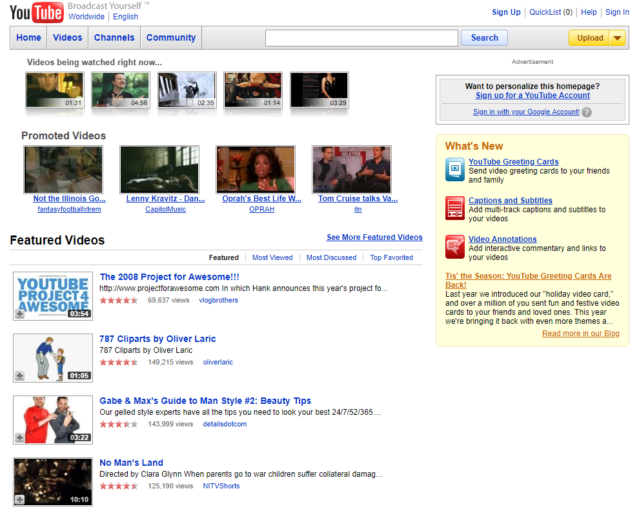Open the Channels navigation tab
This screenshot has height=519, width=639.
click(x=114, y=38)
